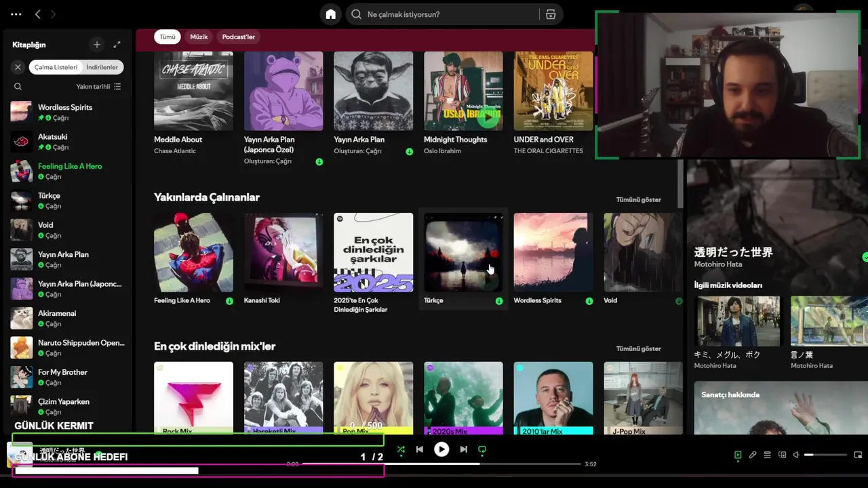Open Yakın tarihli sort dropdown
The height and width of the screenshot is (488, 868).
(98, 87)
